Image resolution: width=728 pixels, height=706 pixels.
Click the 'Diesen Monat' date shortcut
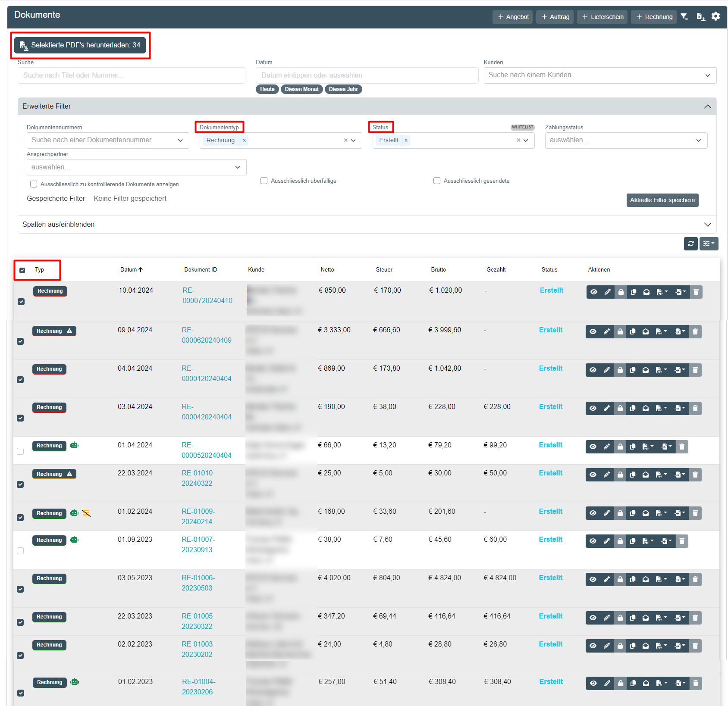click(x=301, y=89)
